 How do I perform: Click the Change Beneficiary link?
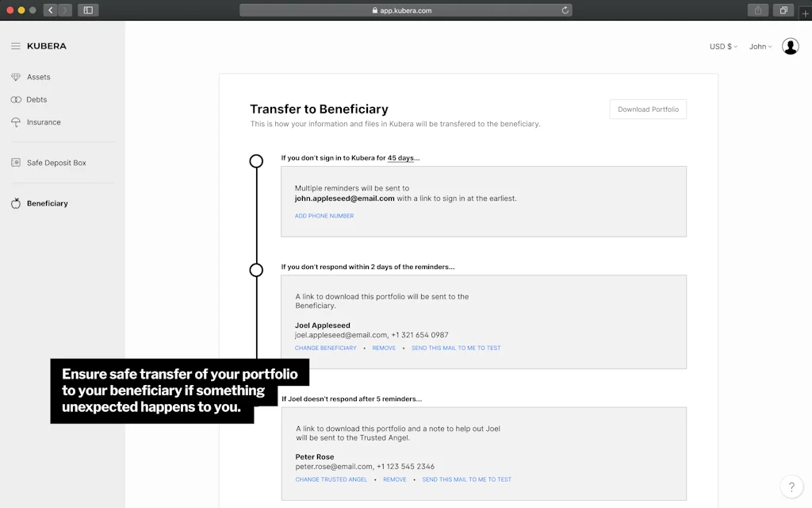[326, 348]
